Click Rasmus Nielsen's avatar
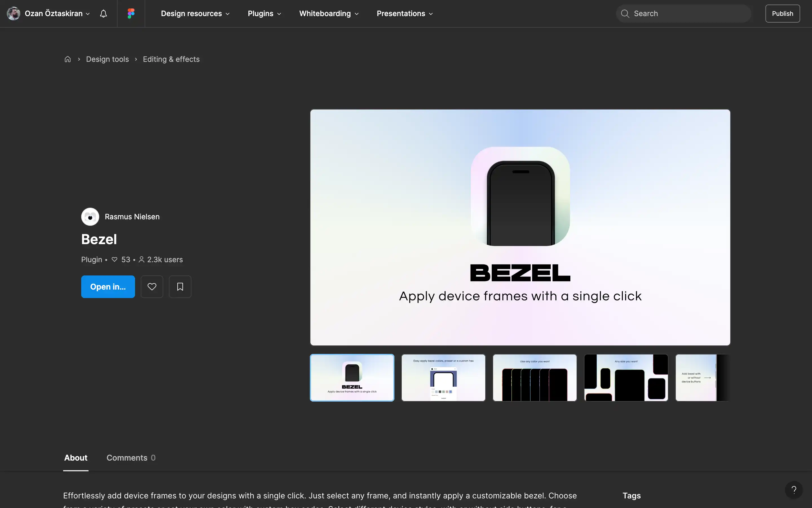 [90, 217]
